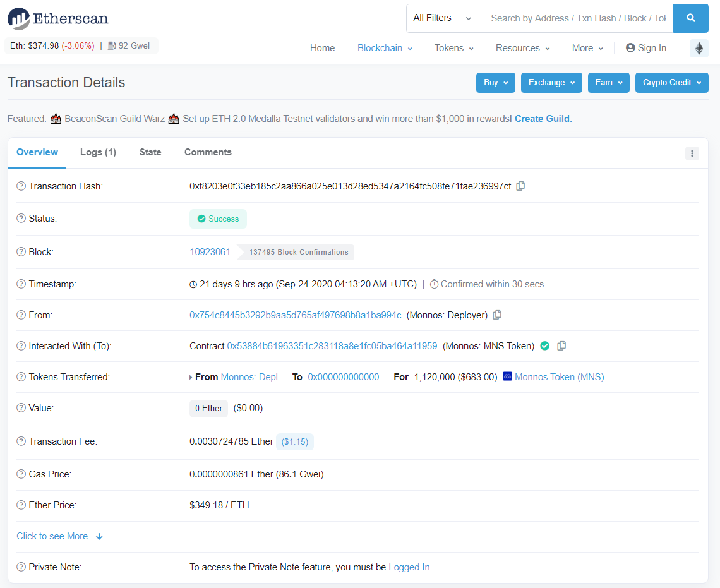Click the transaction hash text
The height and width of the screenshot is (588, 720).
351,186
